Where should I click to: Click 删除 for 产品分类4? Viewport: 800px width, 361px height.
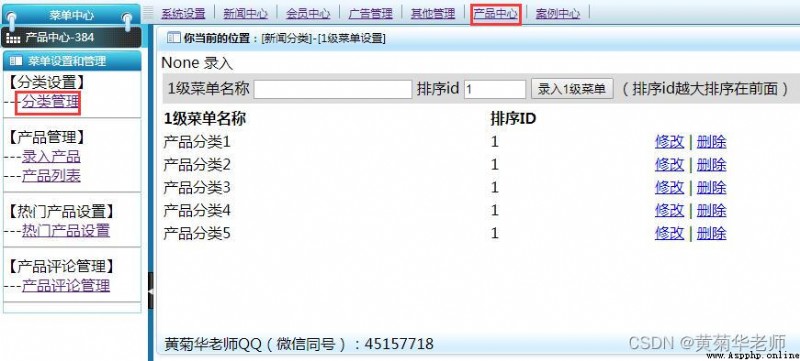point(711,210)
